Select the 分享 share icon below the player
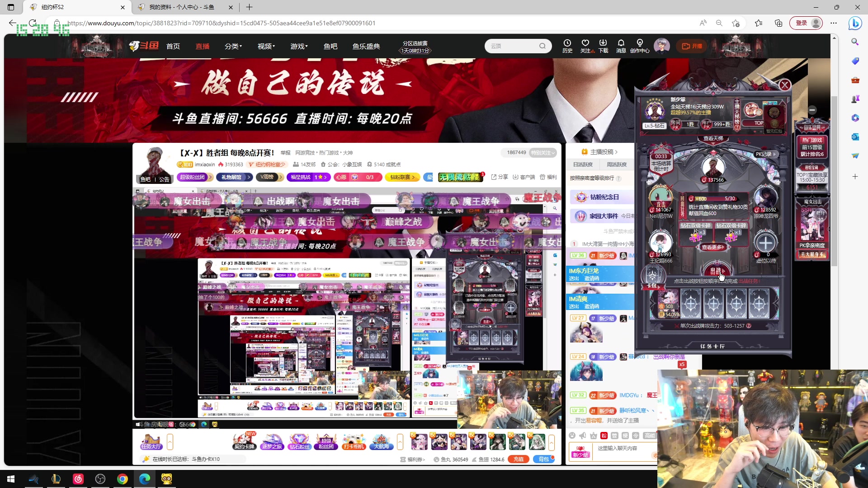The height and width of the screenshot is (488, 868). click(499, 177)
